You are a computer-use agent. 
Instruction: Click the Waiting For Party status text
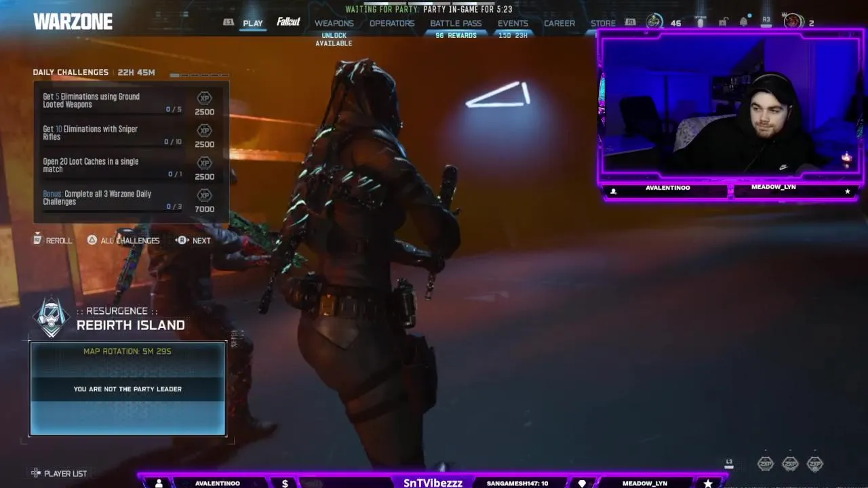coord(429,9)
